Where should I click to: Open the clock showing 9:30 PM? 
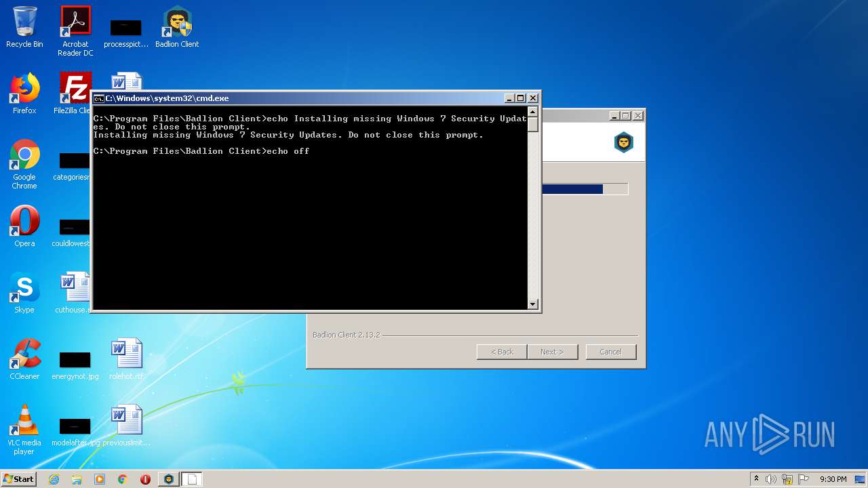(x=833, y=479)
